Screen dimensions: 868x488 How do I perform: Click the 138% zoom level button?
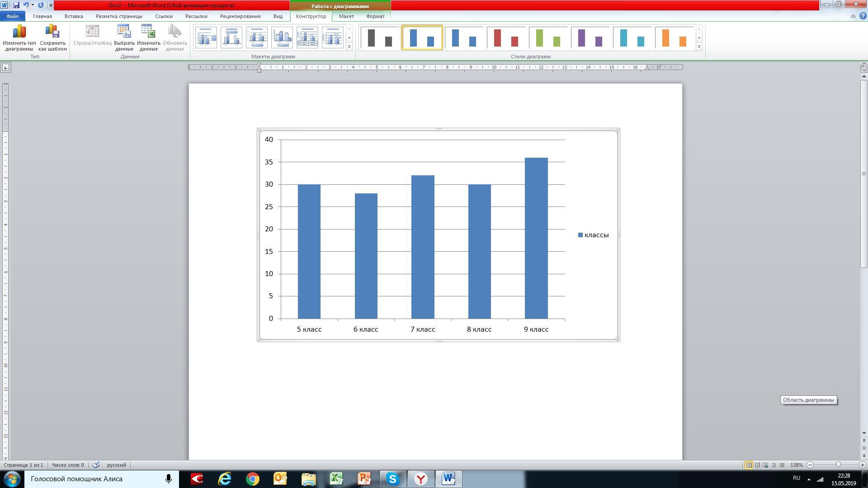796,465
